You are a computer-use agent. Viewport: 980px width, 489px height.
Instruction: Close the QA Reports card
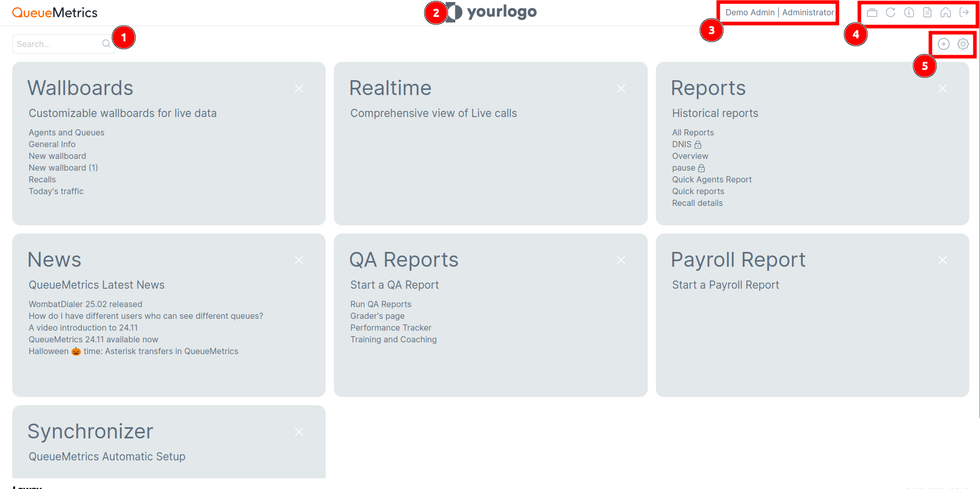[621, 260]
